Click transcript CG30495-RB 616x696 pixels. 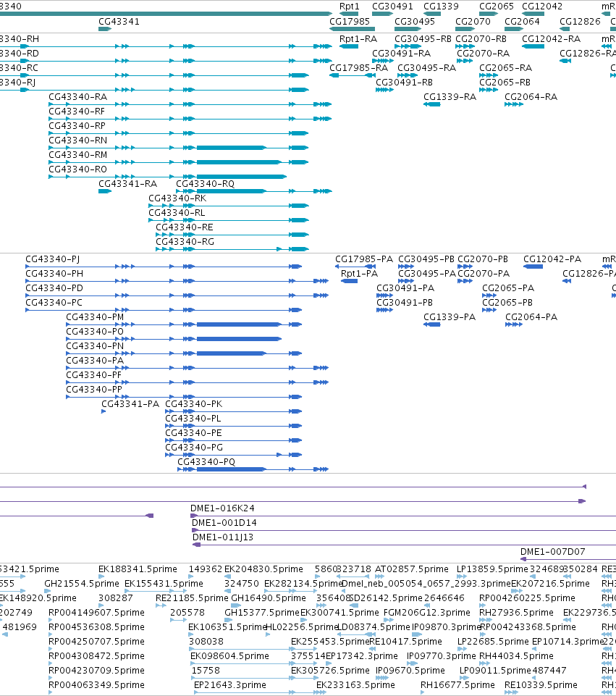423,39
